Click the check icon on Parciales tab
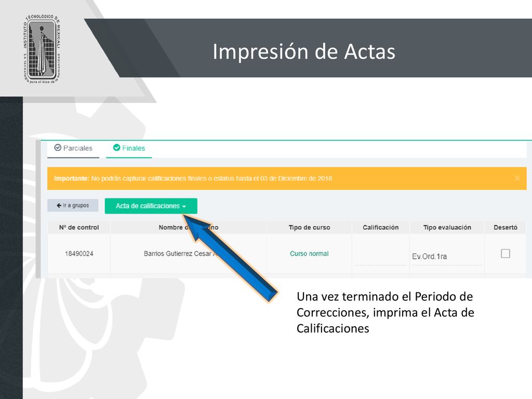The height and width of the screenshot is (399, 532). 58,148
